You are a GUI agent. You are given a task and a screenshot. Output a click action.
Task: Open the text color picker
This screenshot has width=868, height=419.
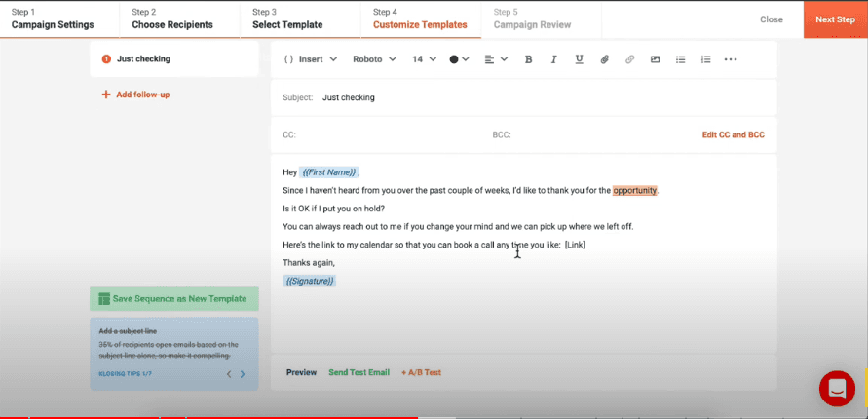459,59
